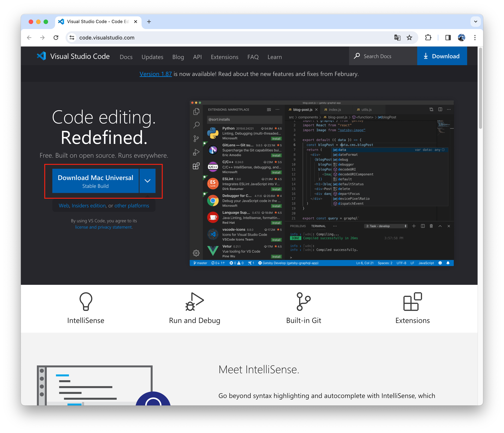Click the browser address bar URL
504x433 pixels.
point(107,38)
